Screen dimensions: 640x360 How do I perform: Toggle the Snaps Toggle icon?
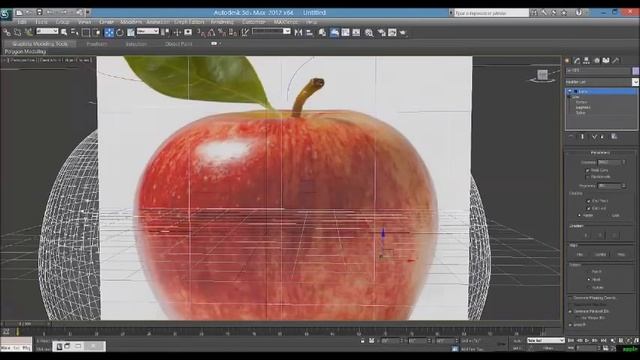click(x=201, y=32)
